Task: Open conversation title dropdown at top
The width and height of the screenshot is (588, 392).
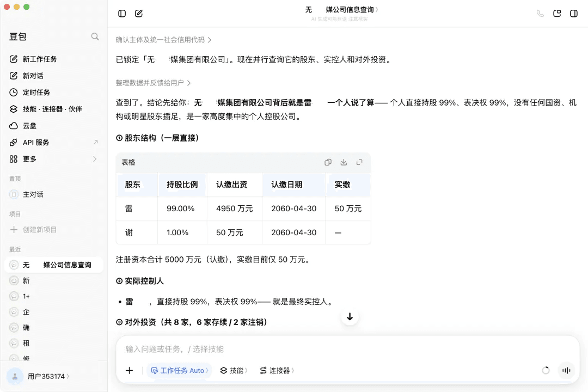Action: (341, 10)
